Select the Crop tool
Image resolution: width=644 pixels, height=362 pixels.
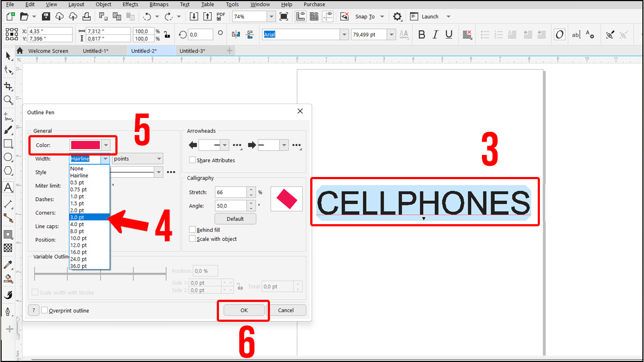[x=8, y=86]
